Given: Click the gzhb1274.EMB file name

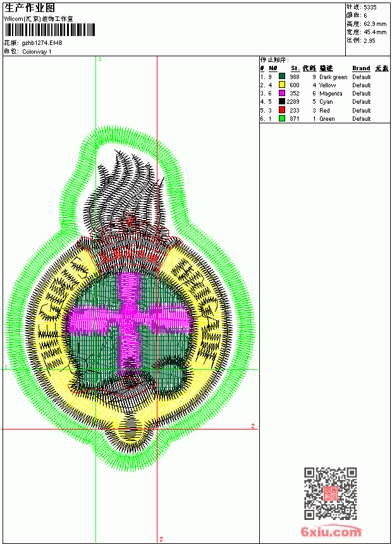Looking at the screenshot, I should 42,43.
